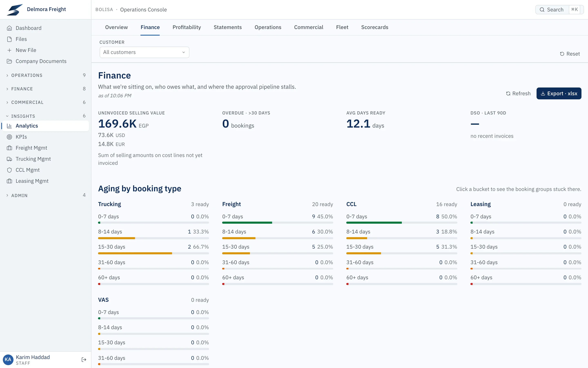The width and height of the screenshot is (588, 368).
Task: Open Dashboard via its home icon
Action: click(x=9, y=28)
